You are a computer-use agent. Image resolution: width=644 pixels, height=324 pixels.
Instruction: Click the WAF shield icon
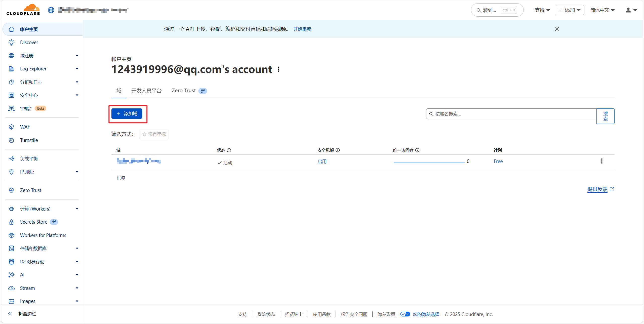pyautogui.click(x=11, y=127)
